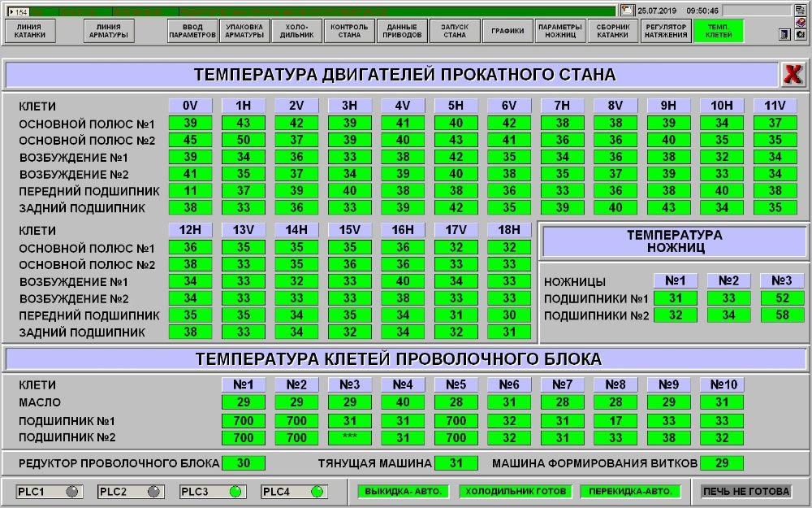Click the wire block stand №10 header
812x508 pixels.
click(722, 384)
